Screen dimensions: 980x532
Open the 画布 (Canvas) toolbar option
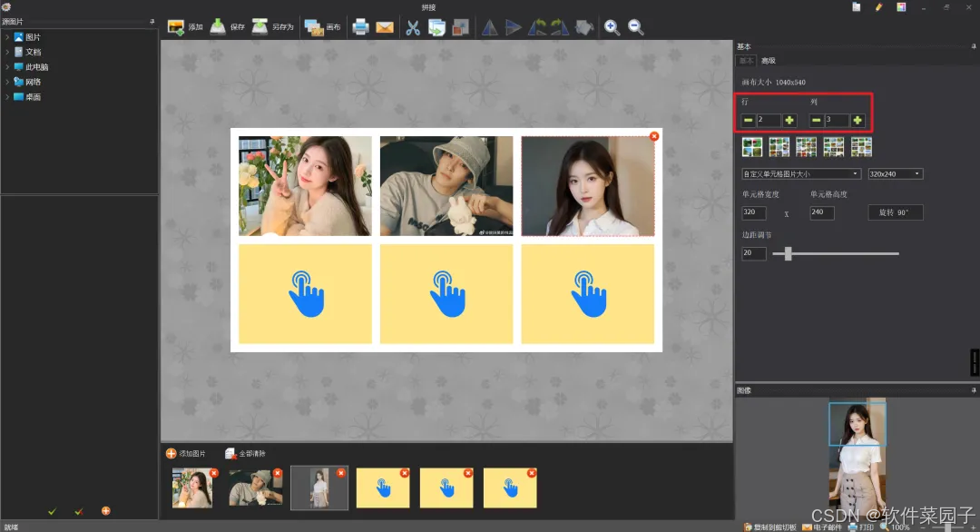coord(322,27)
